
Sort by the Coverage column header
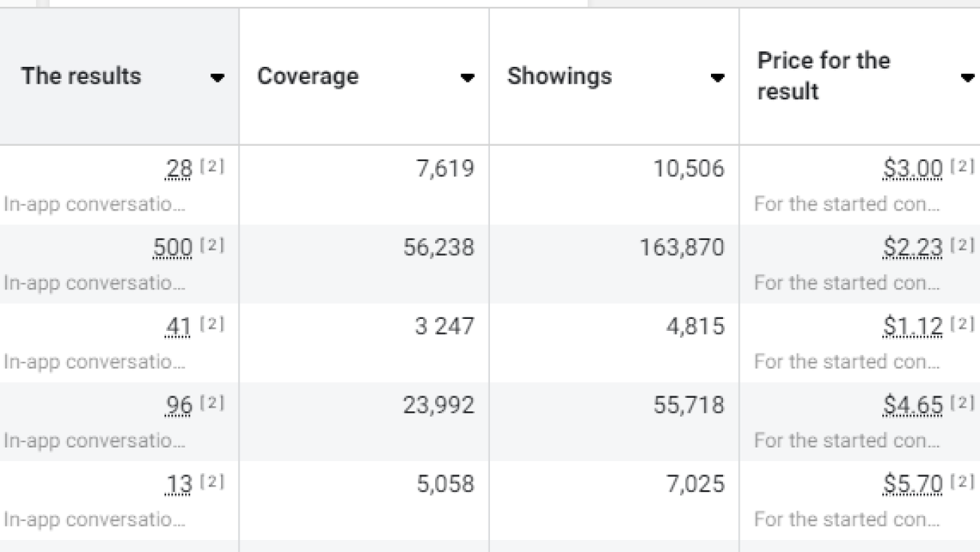pos(307,76)
